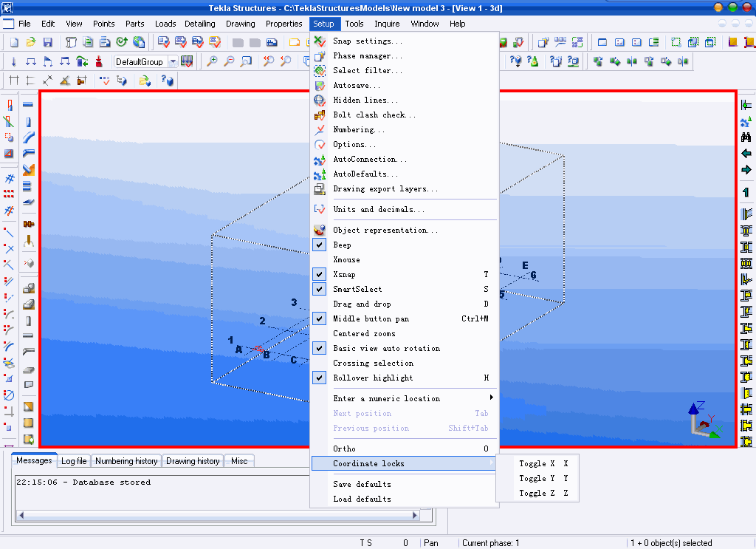Open the Setup menu
756x549 pixels.
(323, 24)
